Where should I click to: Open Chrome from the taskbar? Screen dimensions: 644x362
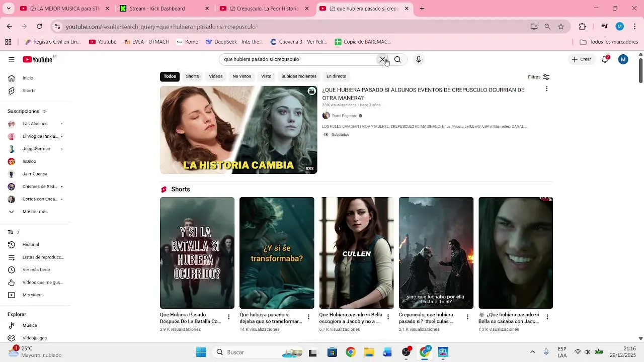(x=351, y=352)
